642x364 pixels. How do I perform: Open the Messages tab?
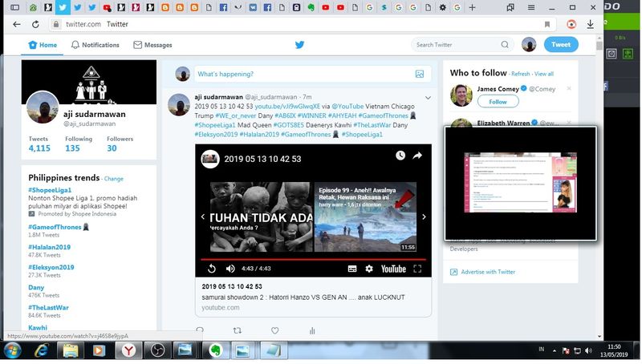(152, 45)
